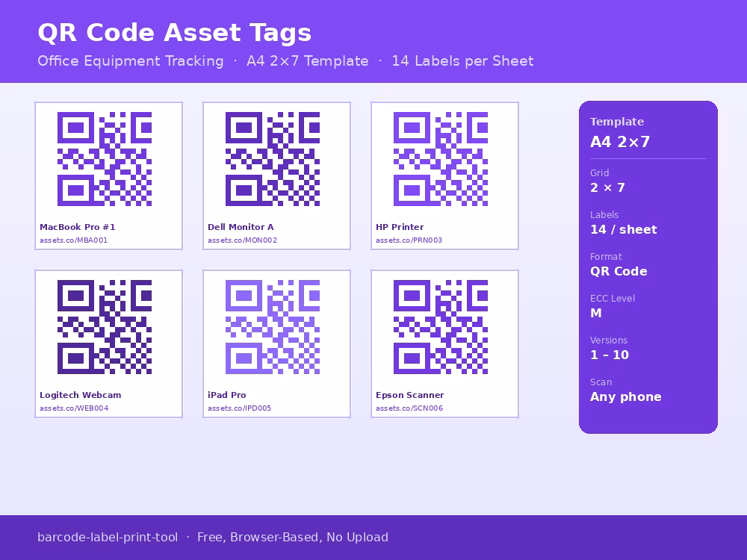Select the 'iPad Pro' label title
Screen dimensions: 747x560
(x=227, y=395)
